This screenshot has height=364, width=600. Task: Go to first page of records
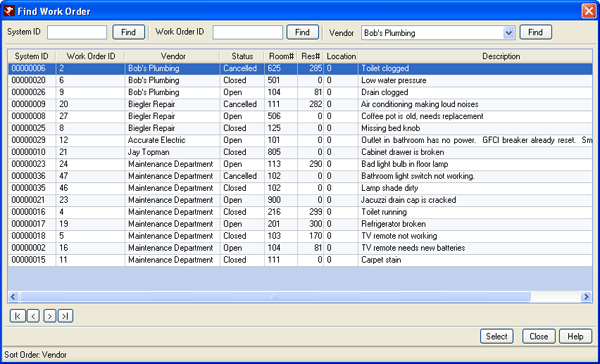[x=18, y=316]
